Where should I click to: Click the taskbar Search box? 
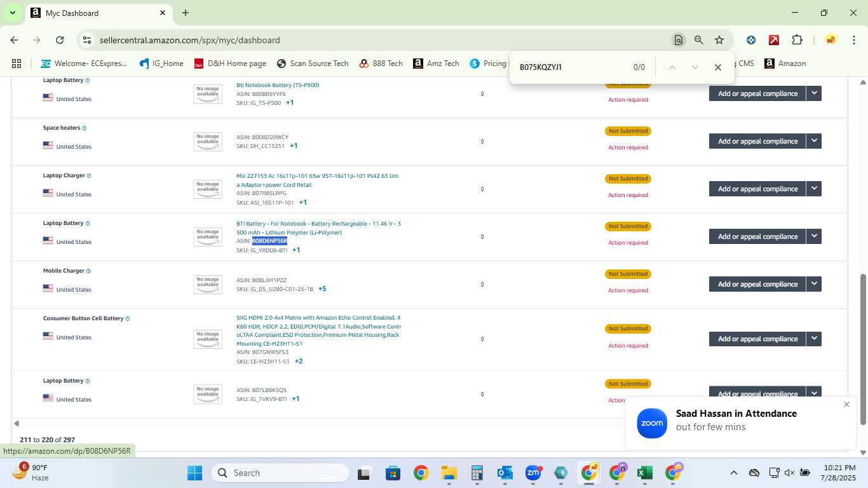pyautogui.click(x=280, y=473)
